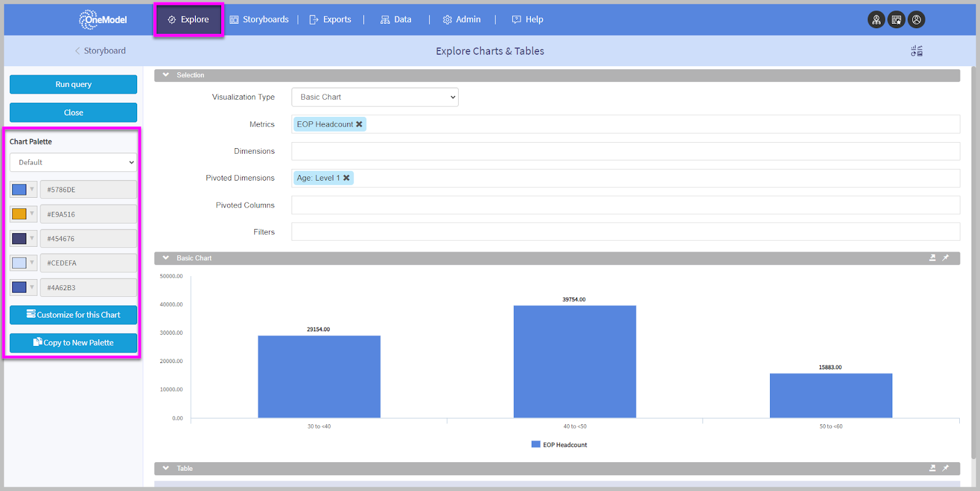Viewport: 980px width, 491px height.
Task: Open the Storyboards menu
Action: click(259, 20)
